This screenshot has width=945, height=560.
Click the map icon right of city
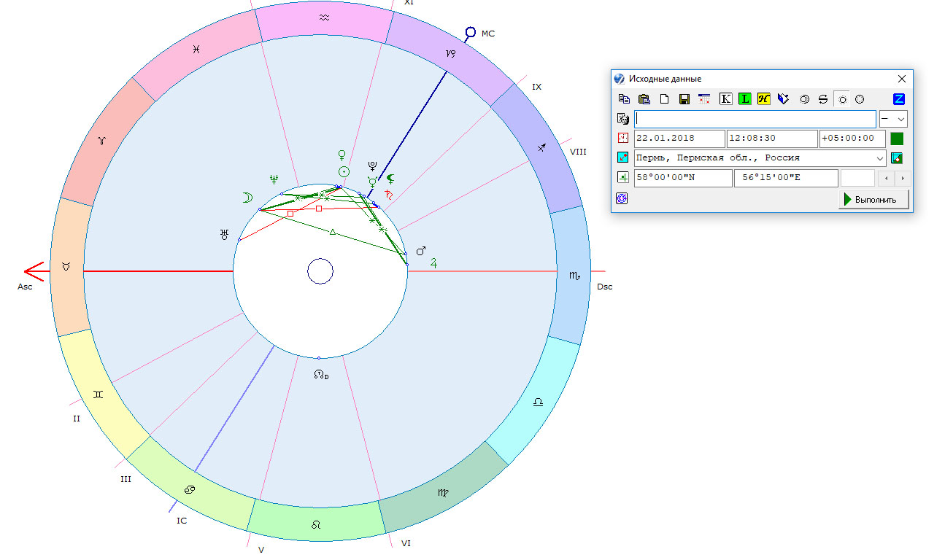click(897, 158)
